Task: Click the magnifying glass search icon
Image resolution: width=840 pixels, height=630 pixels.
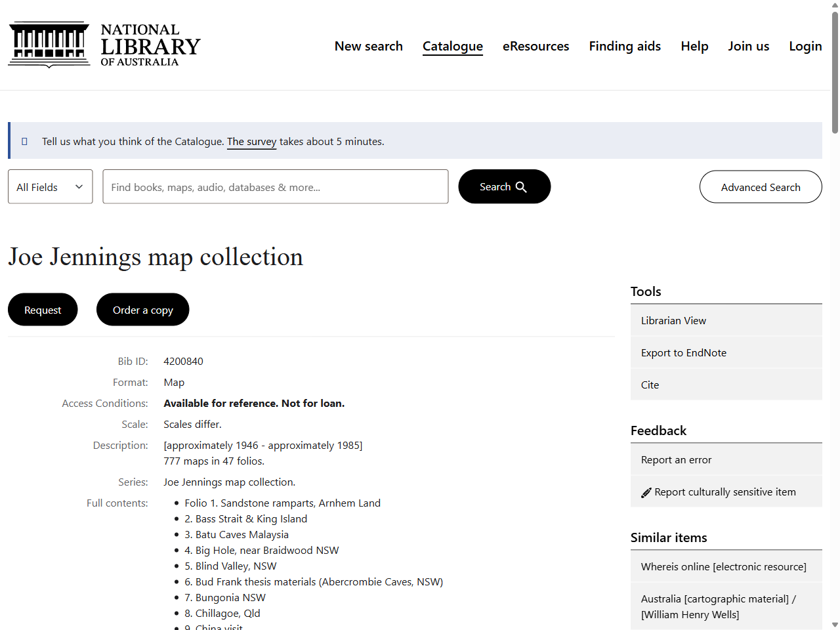Action: [522, 186]
